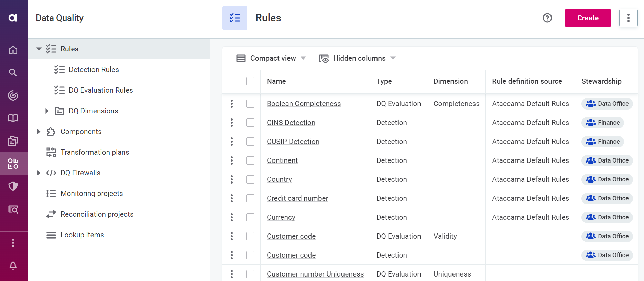Click the shield icon in left navigation
Screen dimensions: 644x281
pos(13,186)
